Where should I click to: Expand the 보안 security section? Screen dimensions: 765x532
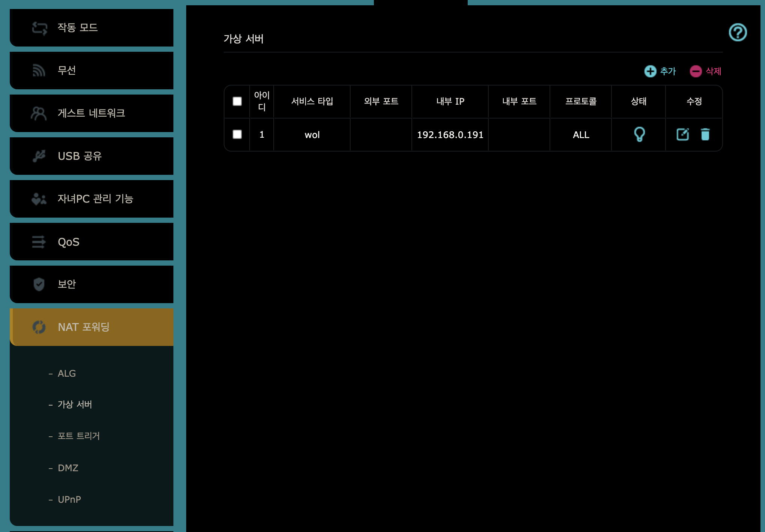92,284
